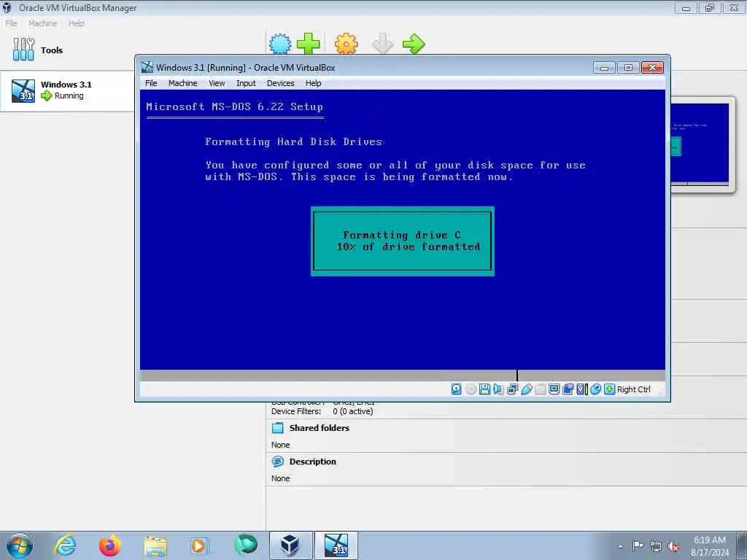Click the audio status icon

[498, 389]
